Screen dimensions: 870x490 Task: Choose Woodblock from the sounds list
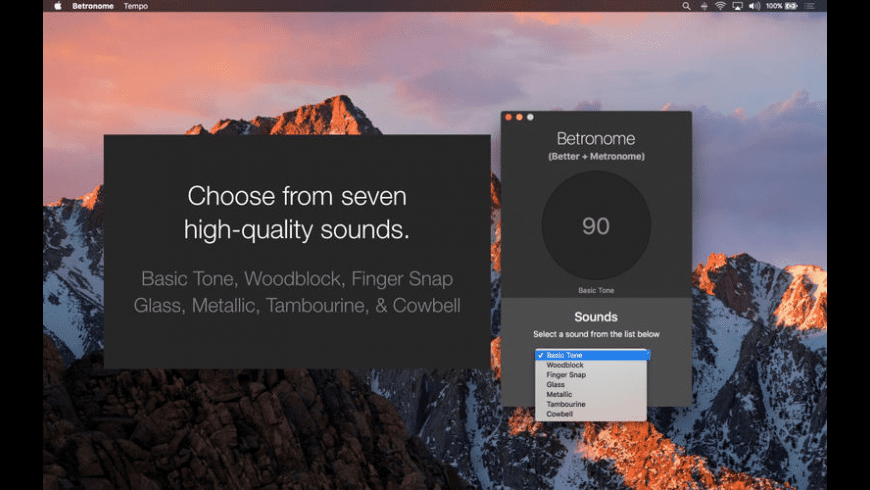591,365
